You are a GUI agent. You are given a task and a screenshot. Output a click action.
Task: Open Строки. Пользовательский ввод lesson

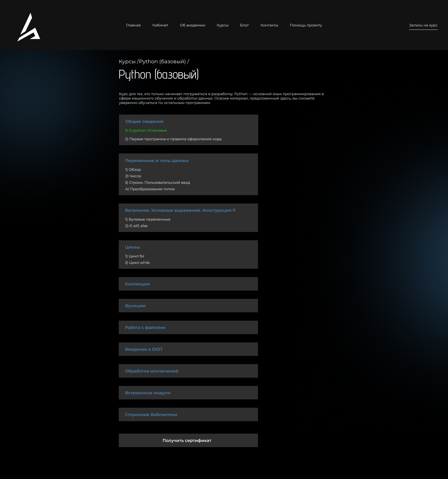[157, 182]
